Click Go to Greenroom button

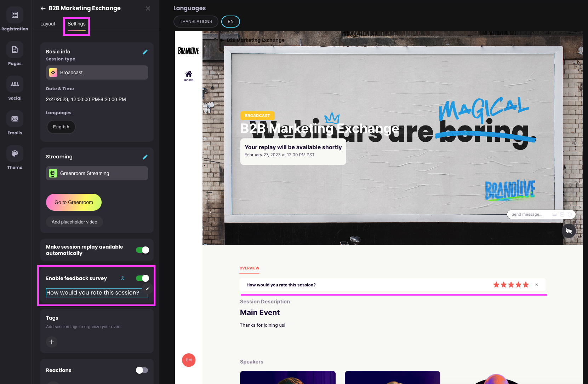(74, 202)
